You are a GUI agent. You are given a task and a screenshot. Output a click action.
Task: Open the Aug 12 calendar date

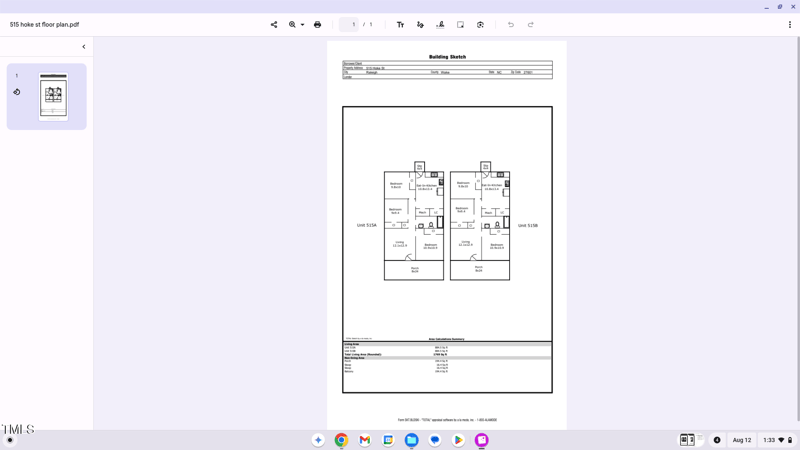coord(741,440)
